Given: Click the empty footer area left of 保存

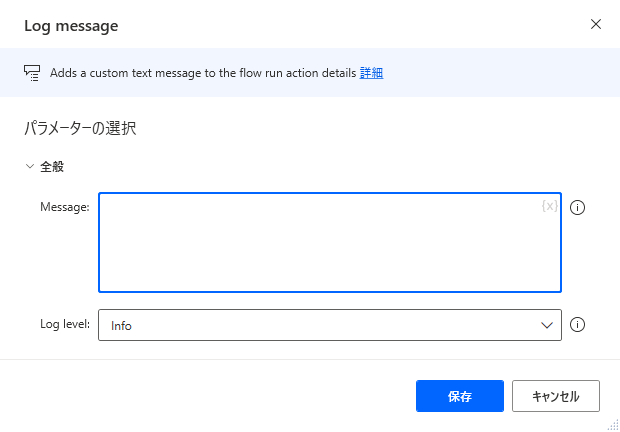Looking at the screenshot, I should pyautogui.click(x=200, y=395).
